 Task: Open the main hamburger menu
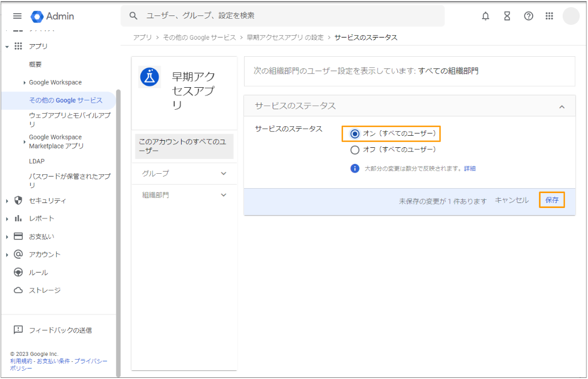coord(17,16)
